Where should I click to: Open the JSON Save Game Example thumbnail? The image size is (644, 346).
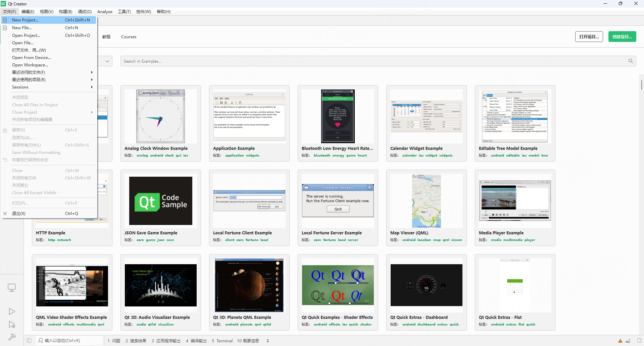click(x=161, y=201)
